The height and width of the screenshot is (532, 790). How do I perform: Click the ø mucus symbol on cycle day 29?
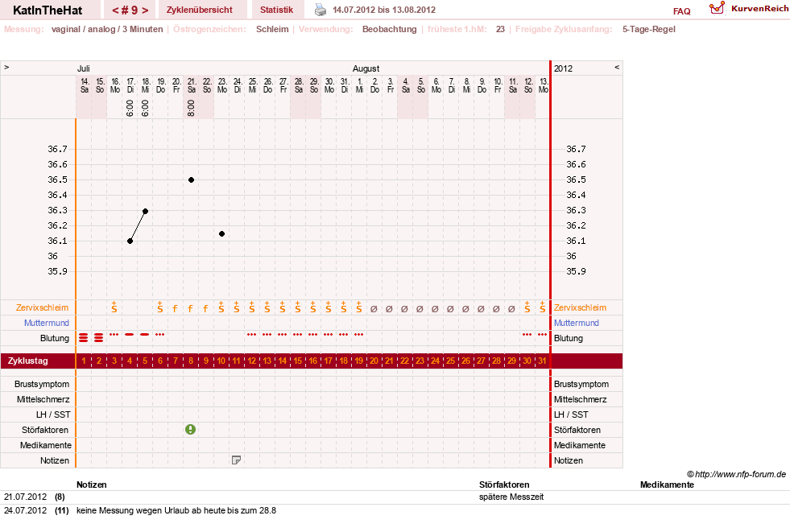[x=511, y=309]
